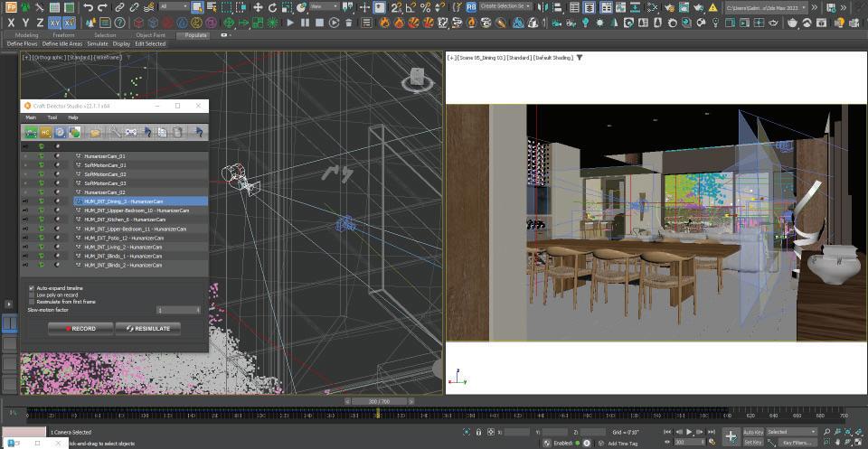Open the selection filter 'All' dropdown
The width and height of the screenshot is (868, 449).
[x=173, y=7]
